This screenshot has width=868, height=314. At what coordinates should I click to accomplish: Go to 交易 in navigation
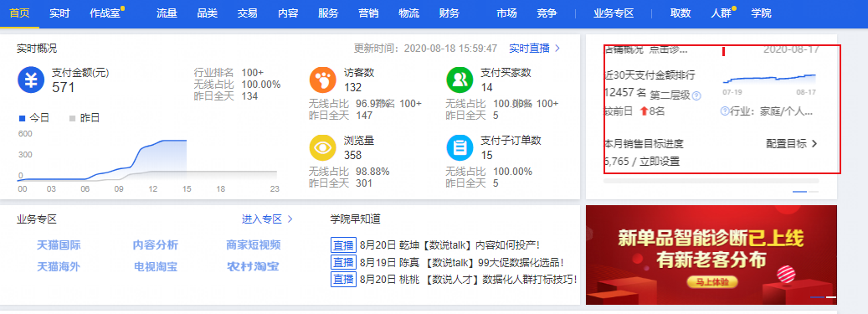247,13
